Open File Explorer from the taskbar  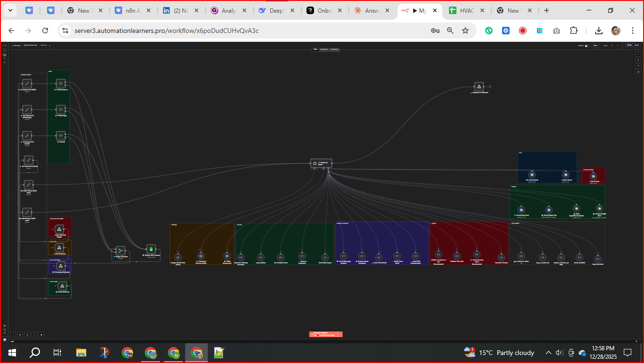click(x=81, y=353)
